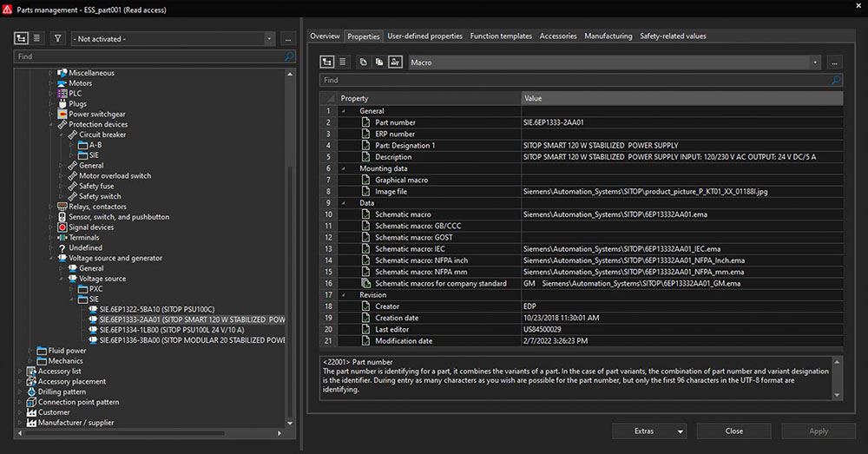Click the copy properties icon

click(363, 62)
